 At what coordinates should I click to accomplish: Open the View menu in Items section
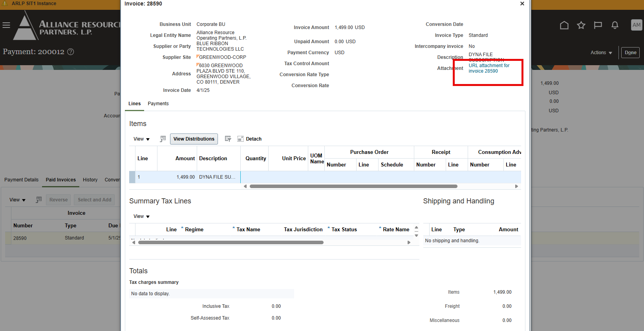coord(141,139)
